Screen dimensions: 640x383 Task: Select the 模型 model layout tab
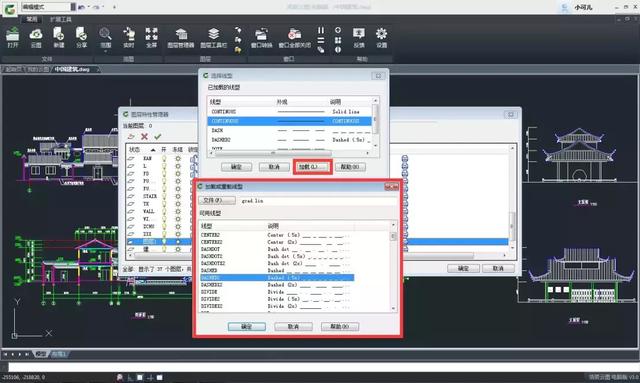click(x=41, y=354)
